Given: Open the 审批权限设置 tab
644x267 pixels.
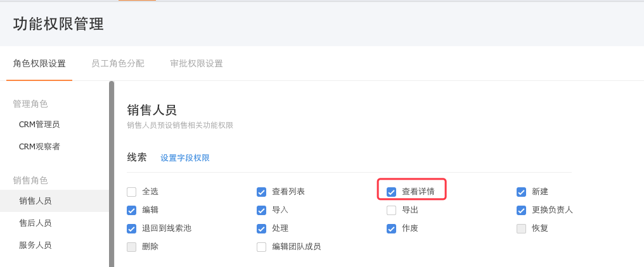Looking at the screenshot, I should coord(196,63).
